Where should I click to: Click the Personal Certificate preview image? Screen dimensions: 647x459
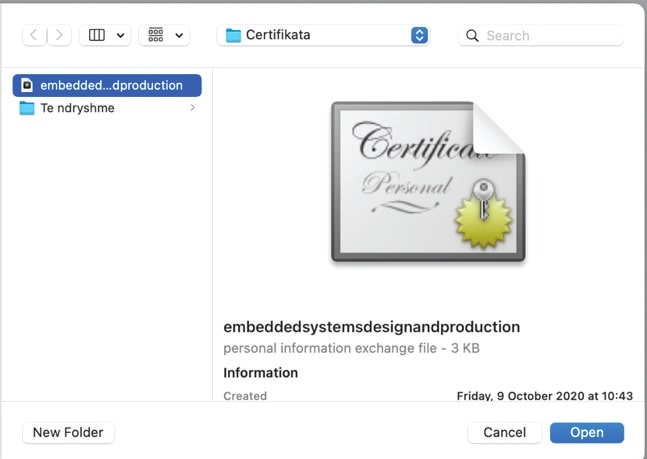428,182
